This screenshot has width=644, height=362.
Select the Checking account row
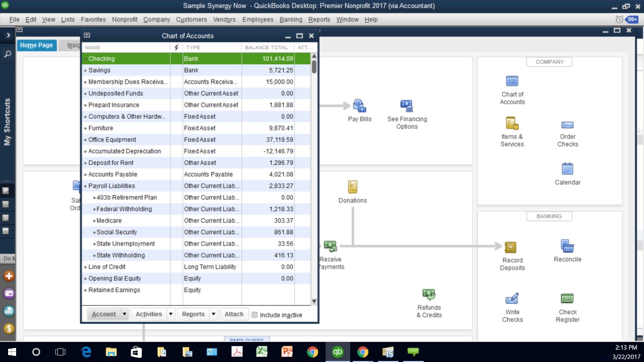coord(196,59)
